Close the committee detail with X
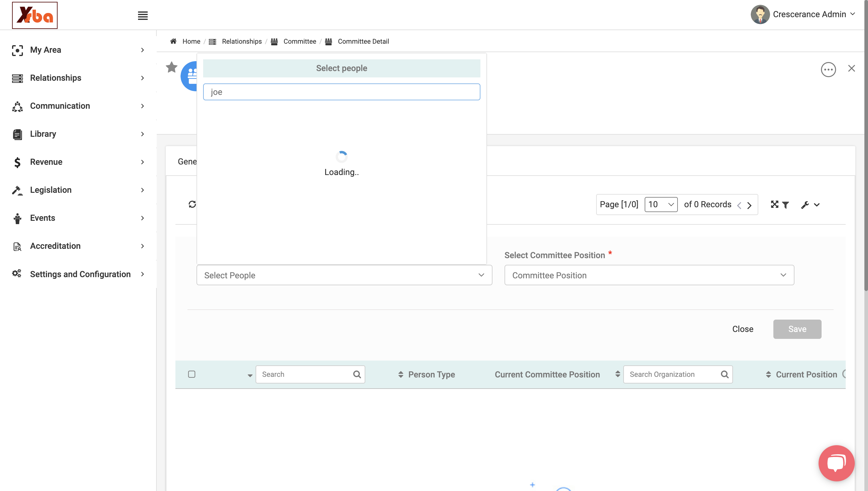The width and height of the screenshot is (868, 491). pyautogui.click(x=851, y=68)
